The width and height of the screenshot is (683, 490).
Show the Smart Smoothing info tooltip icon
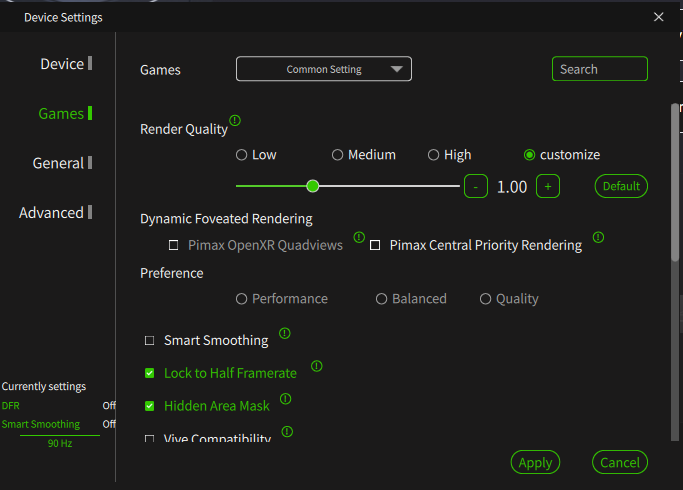pyautogui.click(x=285, y=334)
